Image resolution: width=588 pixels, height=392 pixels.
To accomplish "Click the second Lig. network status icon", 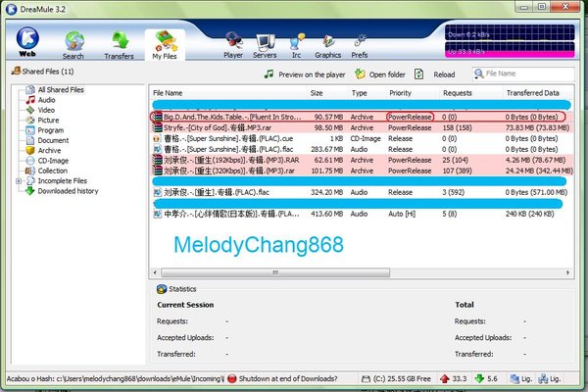I will coord(543,379).
